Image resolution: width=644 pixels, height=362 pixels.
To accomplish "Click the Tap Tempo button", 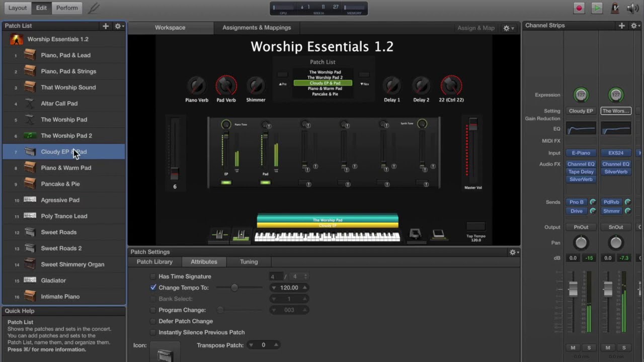I will 475,226.
